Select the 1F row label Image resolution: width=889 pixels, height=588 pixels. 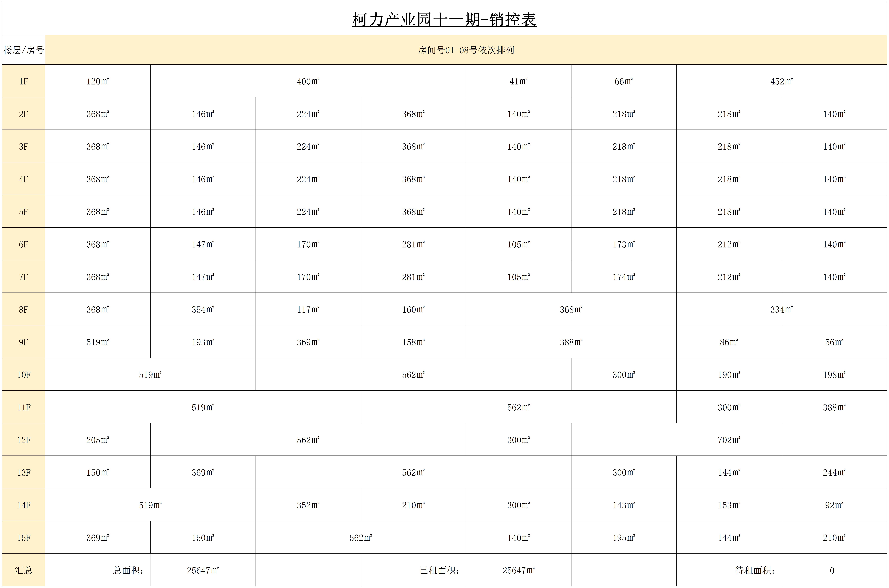(x=24, y=81)
